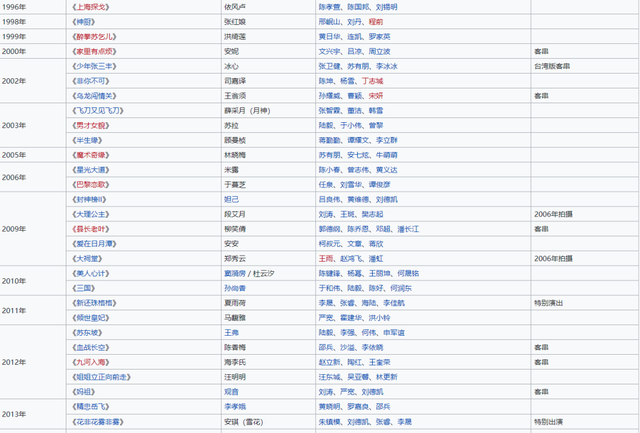Open the link 《花非花雾非雾》

(98, 422)
